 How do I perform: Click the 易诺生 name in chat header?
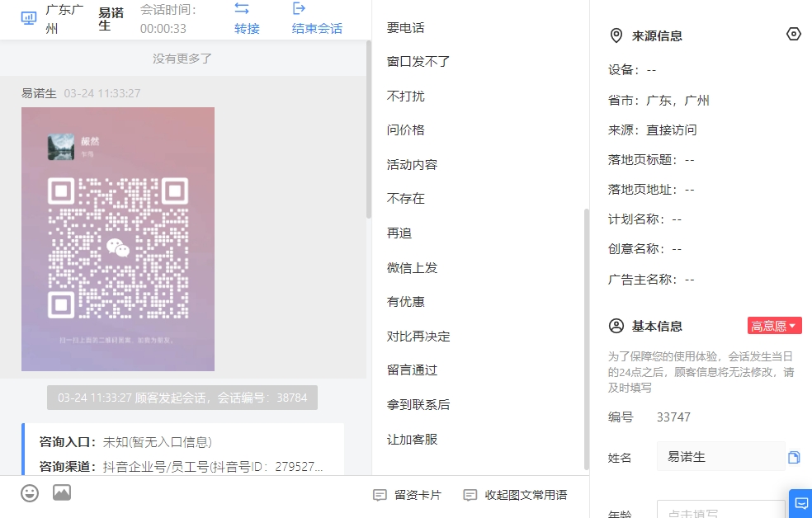point(111,19)
